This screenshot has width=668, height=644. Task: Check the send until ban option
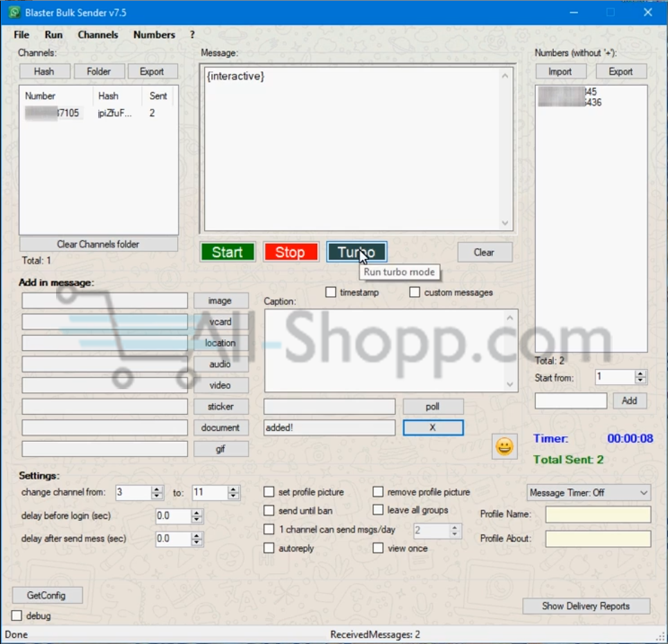(x=269, y=510)
